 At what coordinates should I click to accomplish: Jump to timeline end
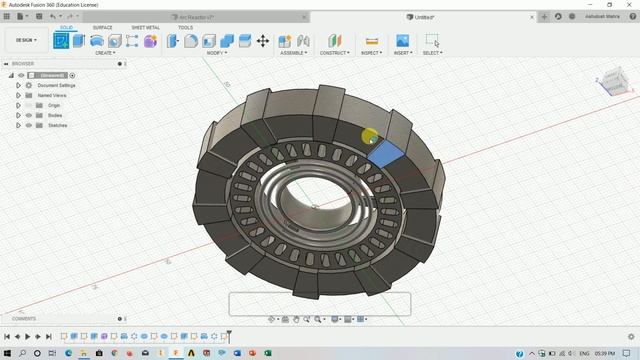pyautogui.click(x=49, y=337)
